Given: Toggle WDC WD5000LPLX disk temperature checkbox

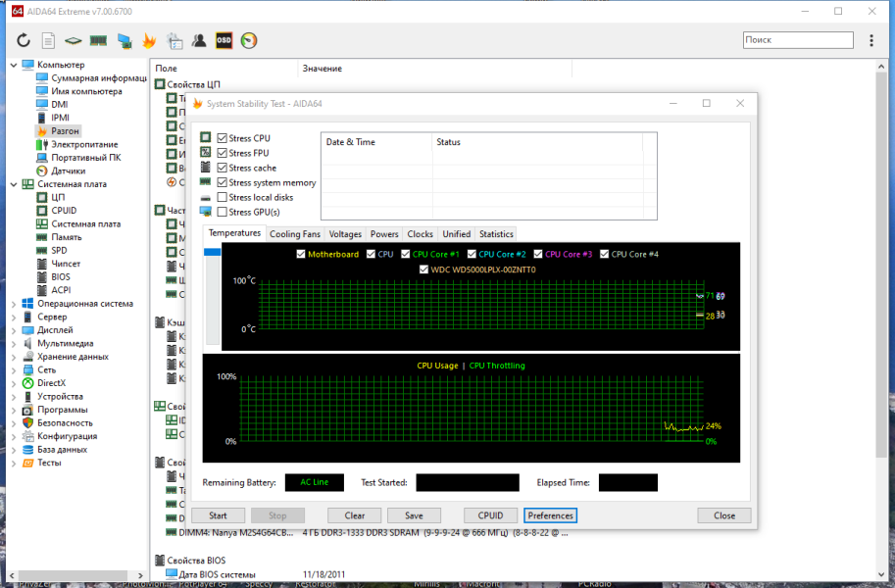Looking at the screenshot, I should (423, 269).
